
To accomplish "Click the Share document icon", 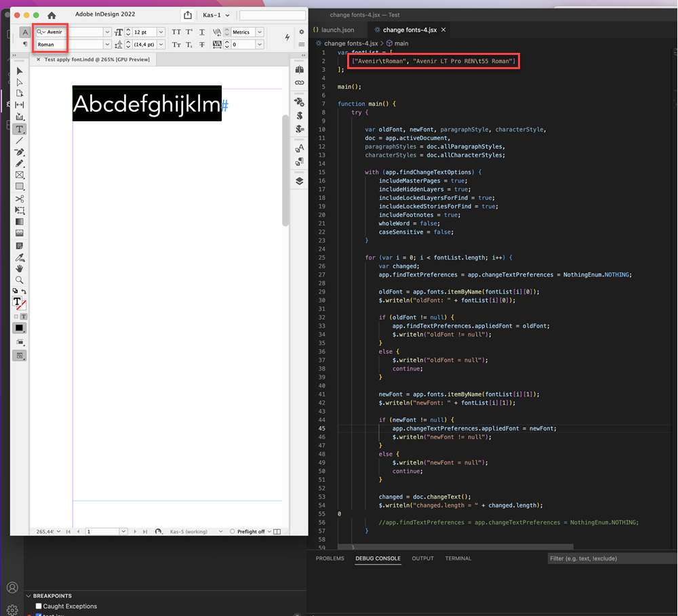I will (x=188, y=15).
